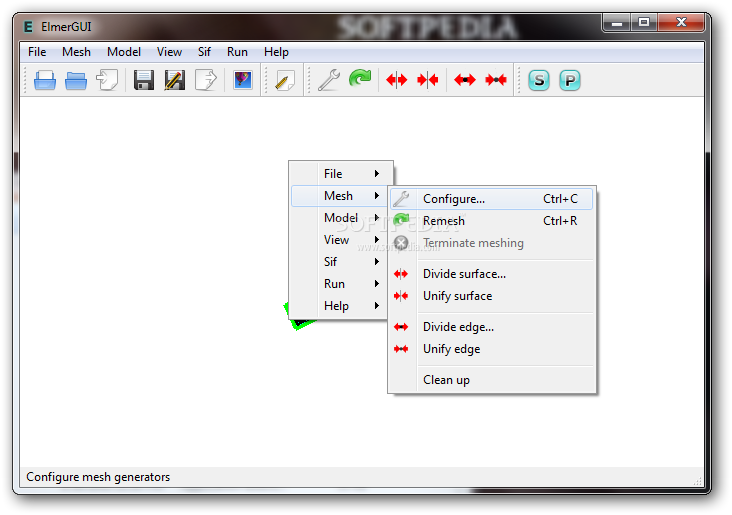Expand Run submenu in context menu

click(x=341, y=283)
